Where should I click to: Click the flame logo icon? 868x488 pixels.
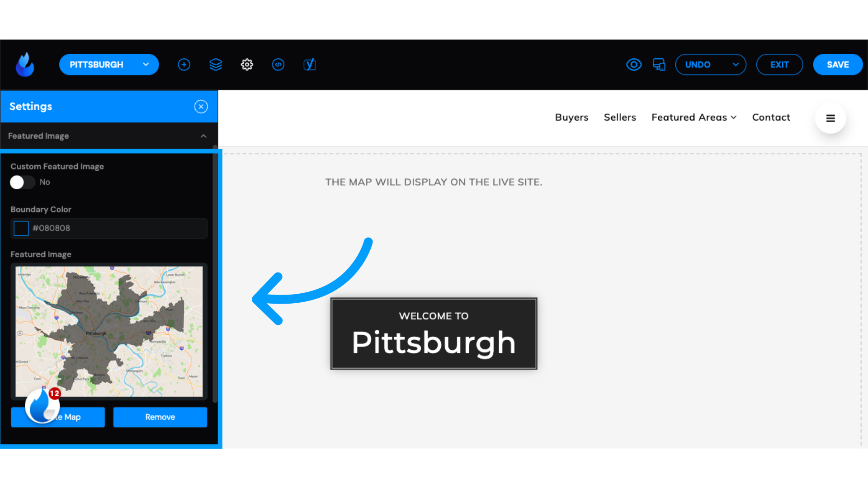(x=25, y=64)
